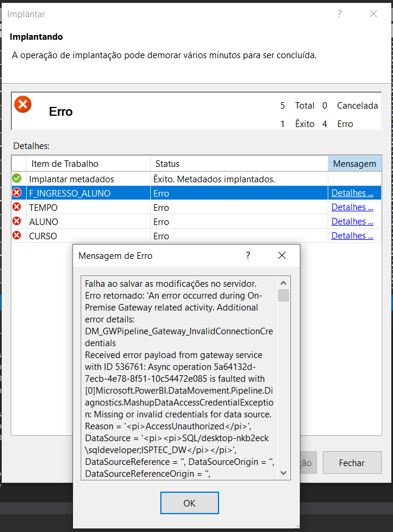Click the red error icon on CURSO row
This screenshot has height=532, width=393.
pyautogui.click(x=18, y=235)
